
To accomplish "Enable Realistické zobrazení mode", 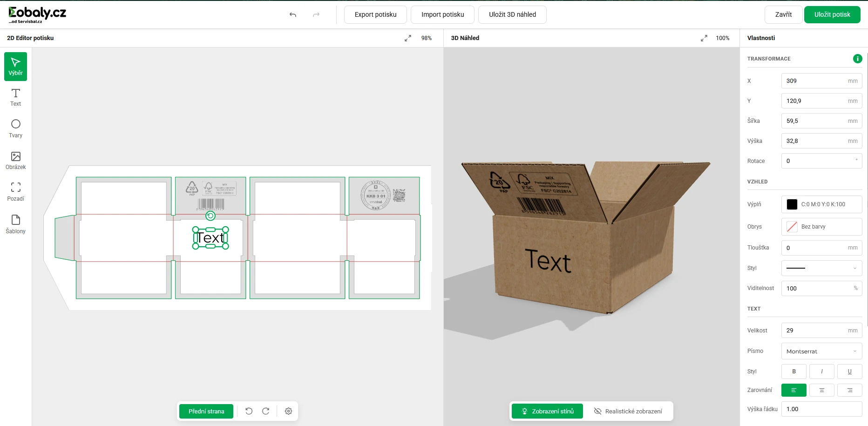I will (x=628, y=411).
